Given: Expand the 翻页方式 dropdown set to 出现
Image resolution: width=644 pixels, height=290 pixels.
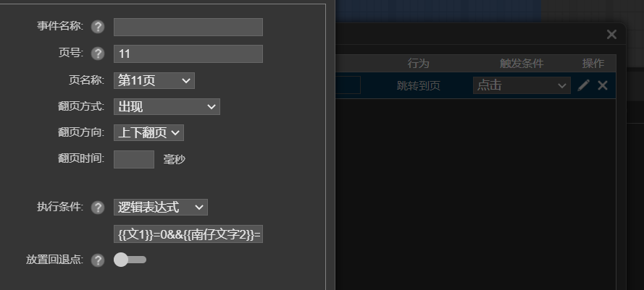Looking at the screenshot, I should pos(167,106).
